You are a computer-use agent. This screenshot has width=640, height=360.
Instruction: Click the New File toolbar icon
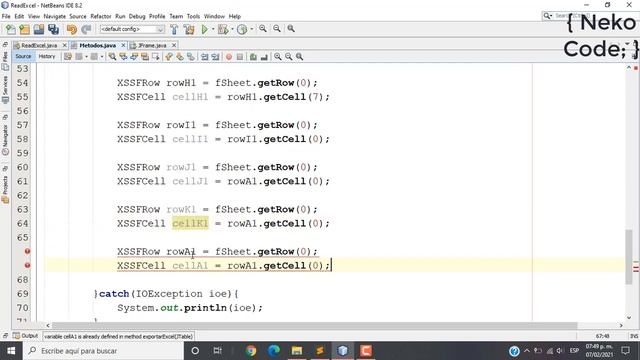[x=11, y=29]
